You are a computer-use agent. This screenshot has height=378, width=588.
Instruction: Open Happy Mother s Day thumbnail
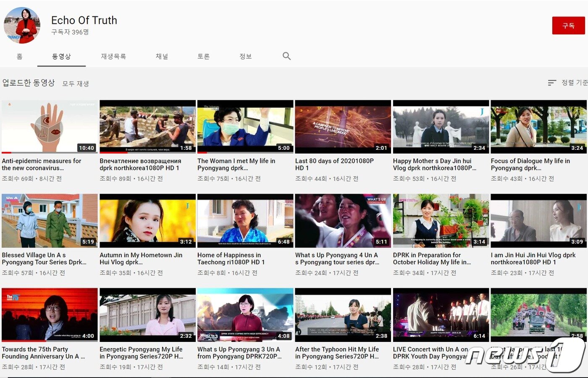(441, 127)
